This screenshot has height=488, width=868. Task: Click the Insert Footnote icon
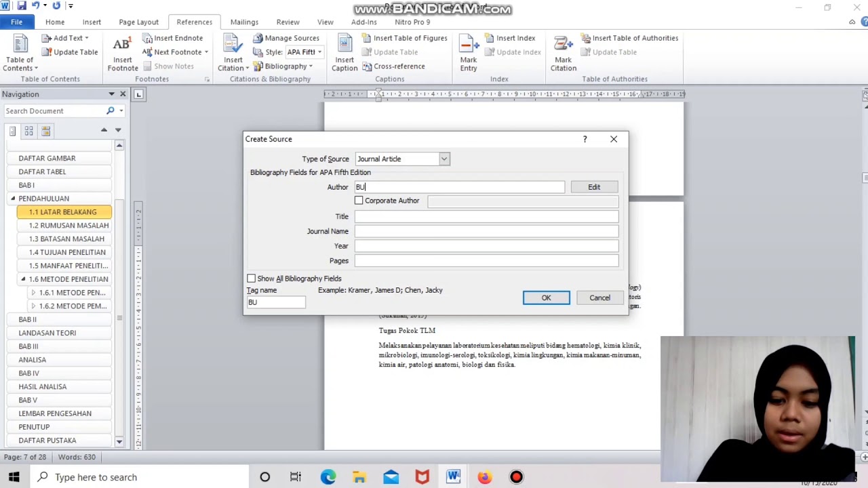122,53
